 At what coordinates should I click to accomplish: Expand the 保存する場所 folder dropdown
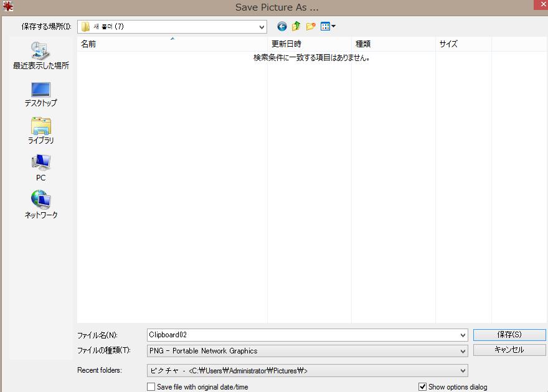click(x=262, y=27)
